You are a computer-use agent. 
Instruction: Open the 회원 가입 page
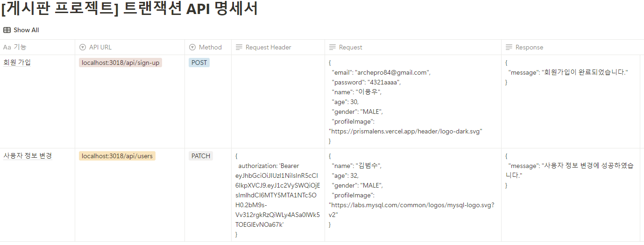(x=17, y=63)
